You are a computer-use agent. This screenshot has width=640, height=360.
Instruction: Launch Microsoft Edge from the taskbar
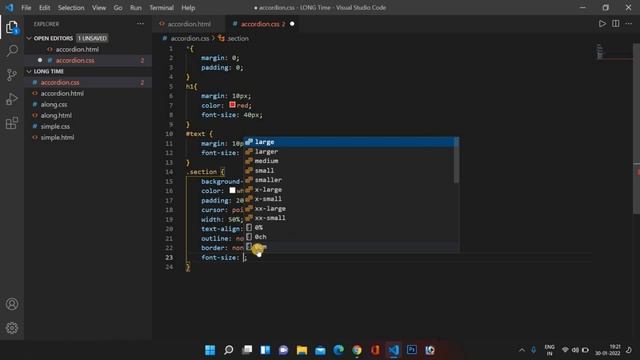click(339, 350)
